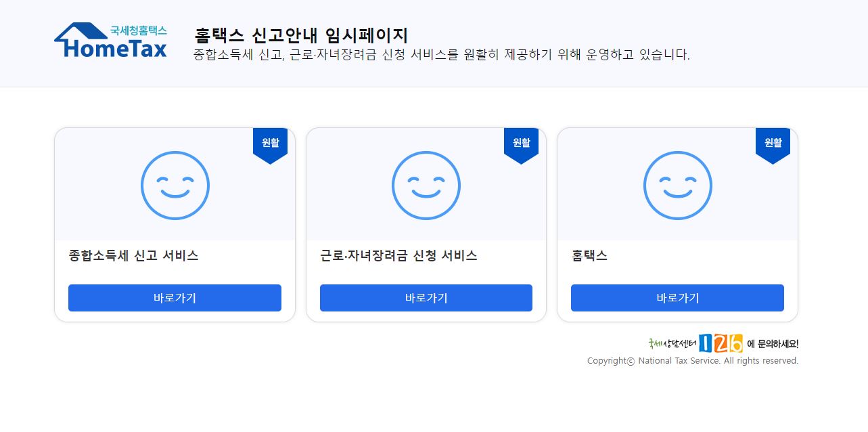This screenshot has height=432, width=868.
Task: Click the smiley face icon on 근로·자녀장려금 card
Action: tap(426, 185)
